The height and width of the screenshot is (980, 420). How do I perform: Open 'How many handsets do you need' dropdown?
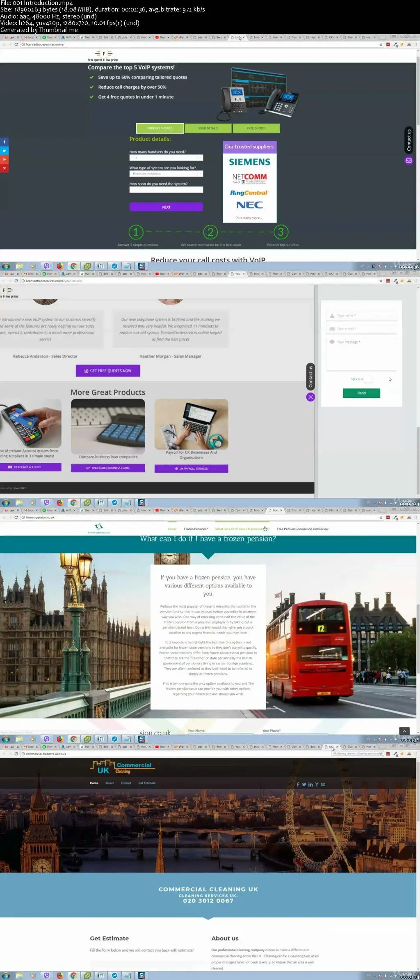(x=166, y=158)
